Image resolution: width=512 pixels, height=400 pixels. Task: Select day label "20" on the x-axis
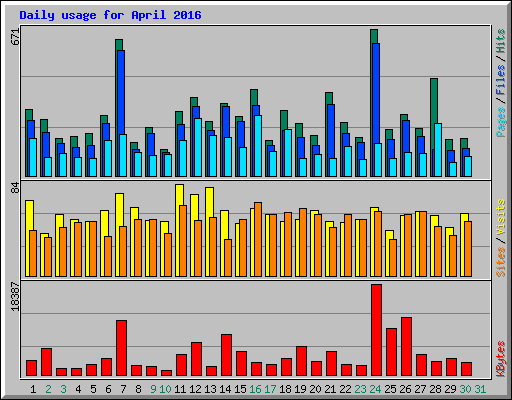(315, 389)
